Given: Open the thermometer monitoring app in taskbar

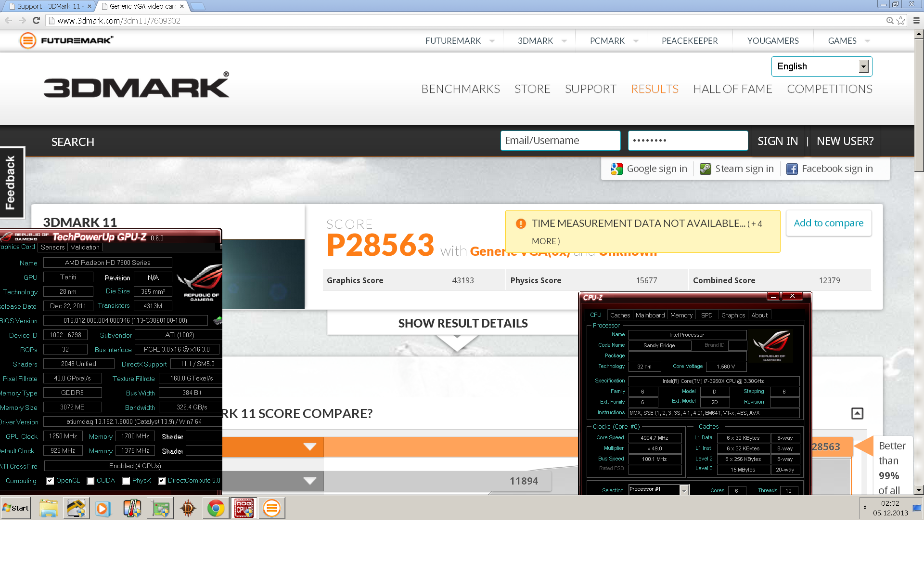Looking at the screenshot, I should pyautogui.click(x=132, y=508).
